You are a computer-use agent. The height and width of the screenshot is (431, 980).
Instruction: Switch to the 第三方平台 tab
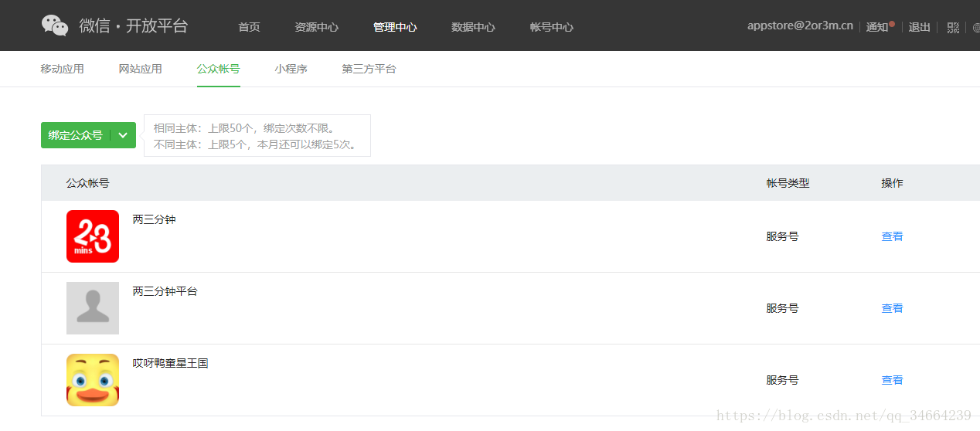(x=369, y=69)
